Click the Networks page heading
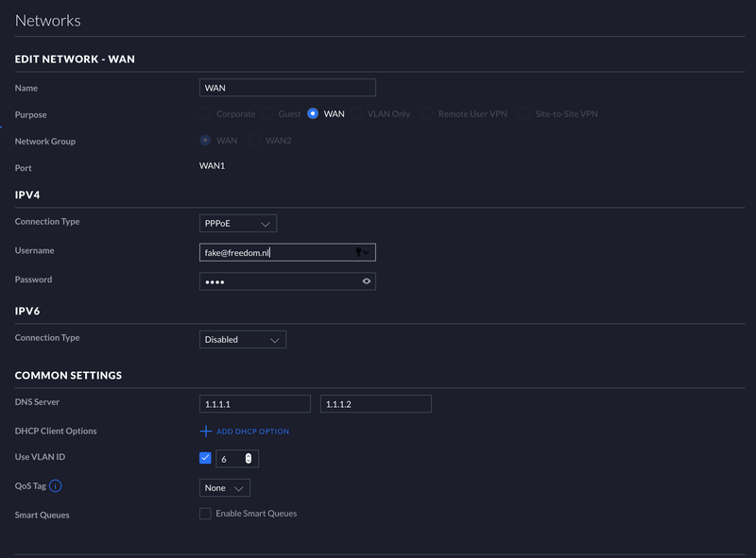The image size is (756, 558). pos(48,21)
